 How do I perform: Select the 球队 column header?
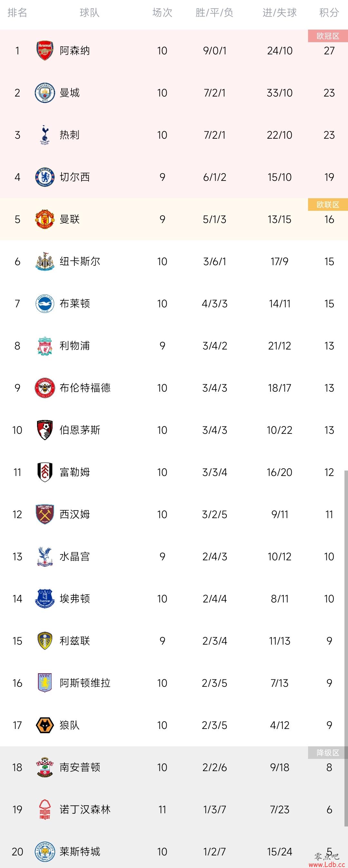[89, 13]
